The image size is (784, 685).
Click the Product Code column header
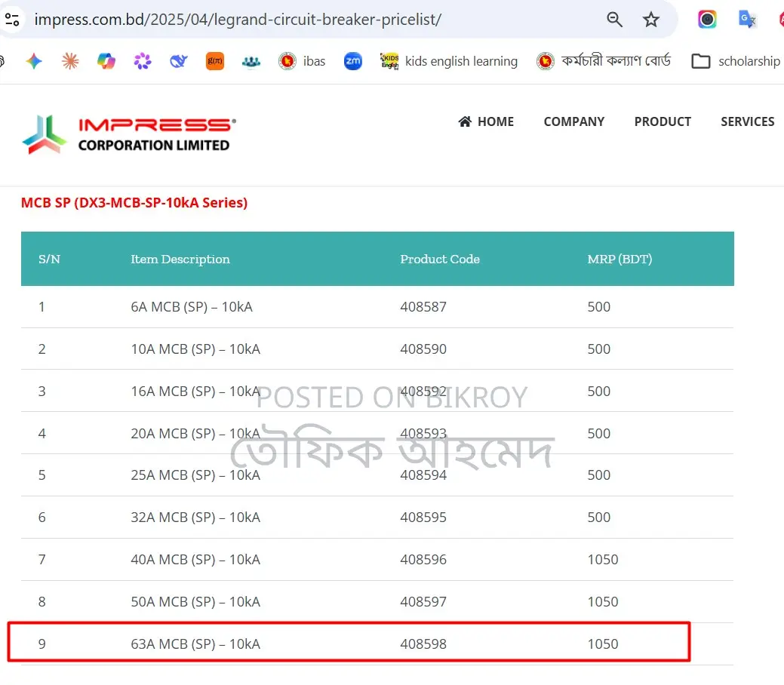coord(440,259)
